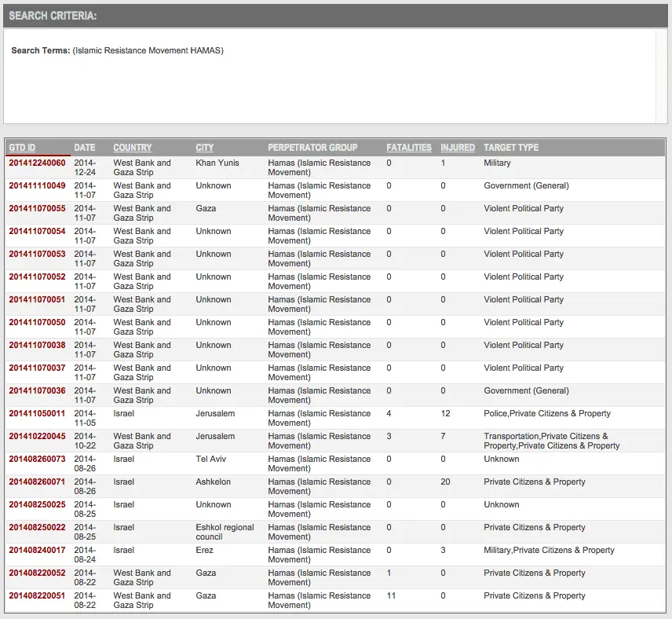
Task: Open Gaza incident 201408220051 with 11 fatalities
Action: pos(37,596)
